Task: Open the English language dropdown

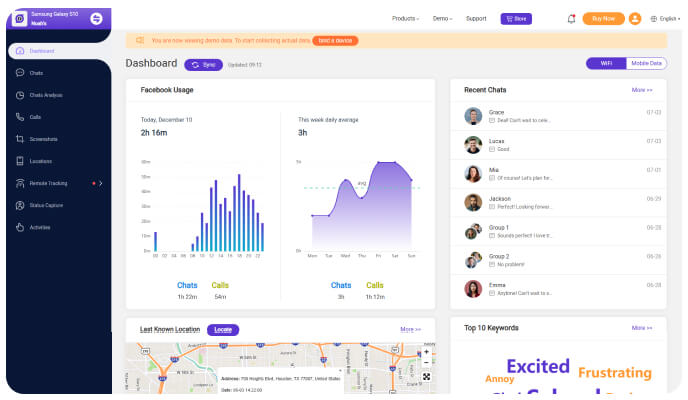Action: tap(665, 19)
